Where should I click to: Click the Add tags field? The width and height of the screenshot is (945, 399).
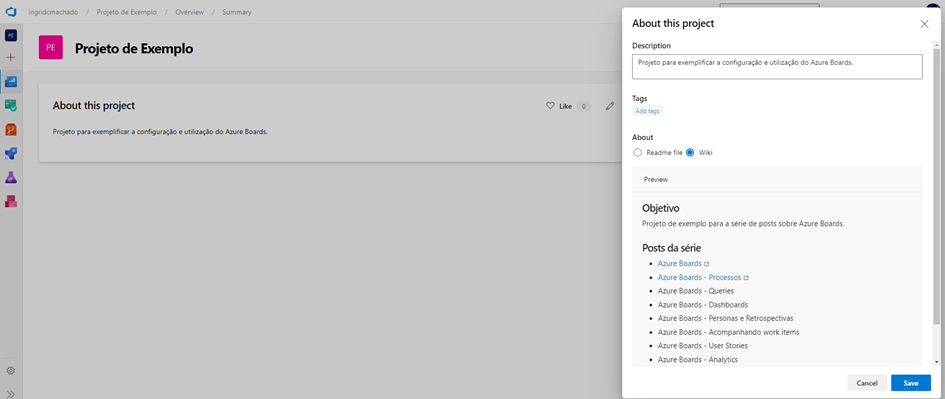(648, 112)
